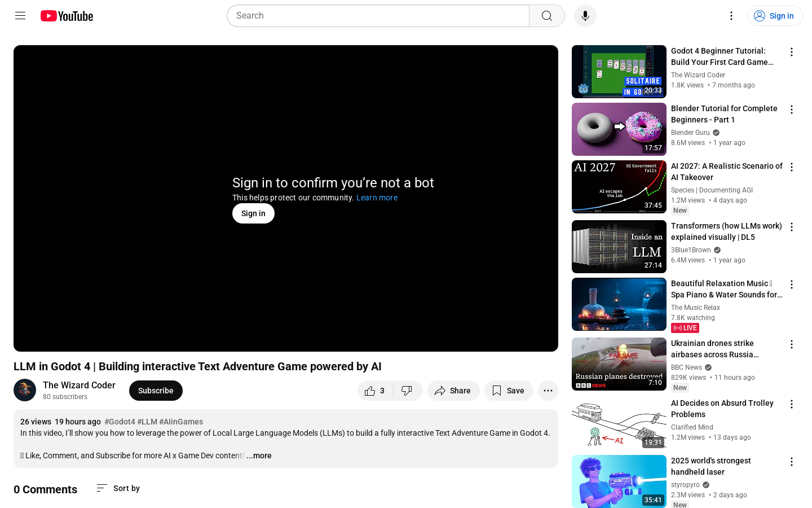Screen dimensions: 812x508
Task: Open Blender donut tutorial thumbnail
Action: (619, 129)
